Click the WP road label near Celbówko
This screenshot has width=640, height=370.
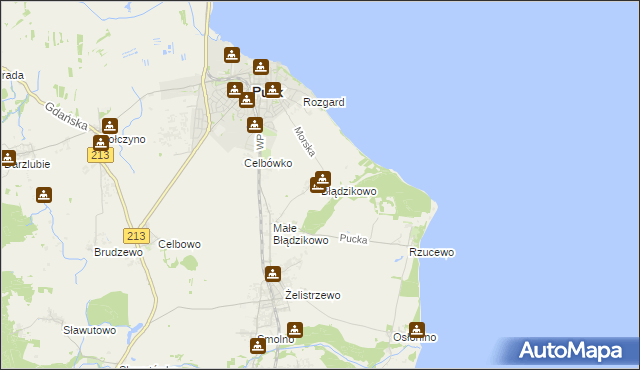[260, 142]
